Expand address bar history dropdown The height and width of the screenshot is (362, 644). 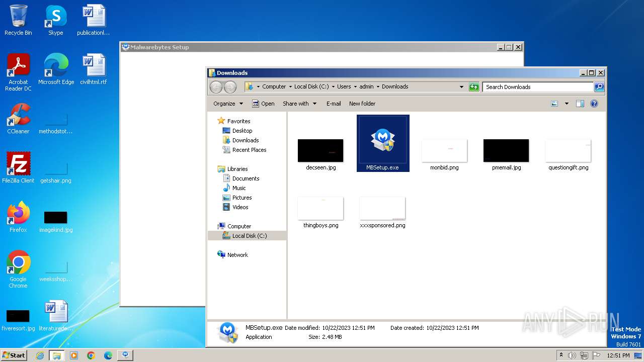coord(461,87)
